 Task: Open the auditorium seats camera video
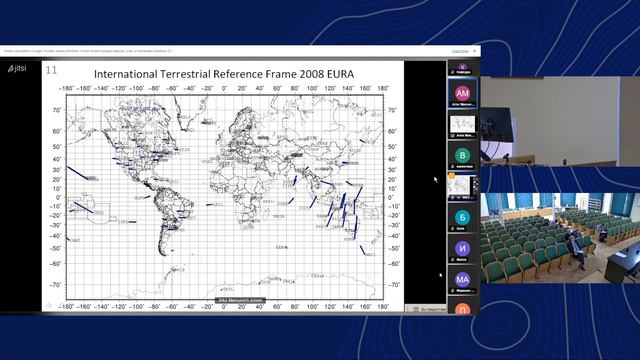pos(560,238)
